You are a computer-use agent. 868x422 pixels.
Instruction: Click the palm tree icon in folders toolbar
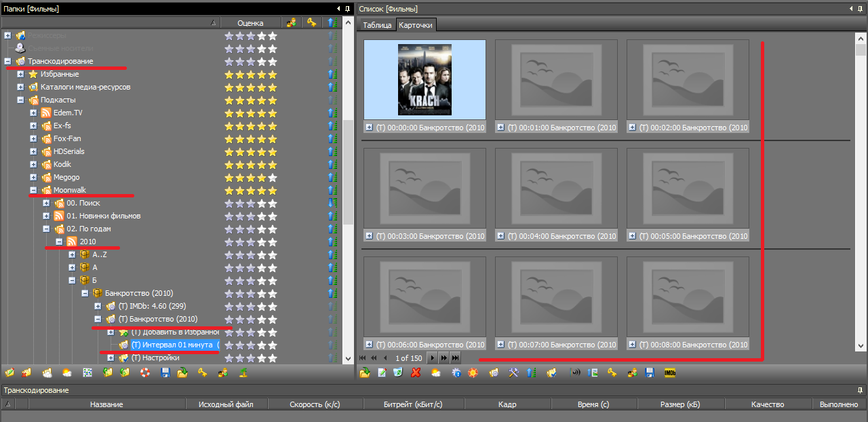(242, 372)
